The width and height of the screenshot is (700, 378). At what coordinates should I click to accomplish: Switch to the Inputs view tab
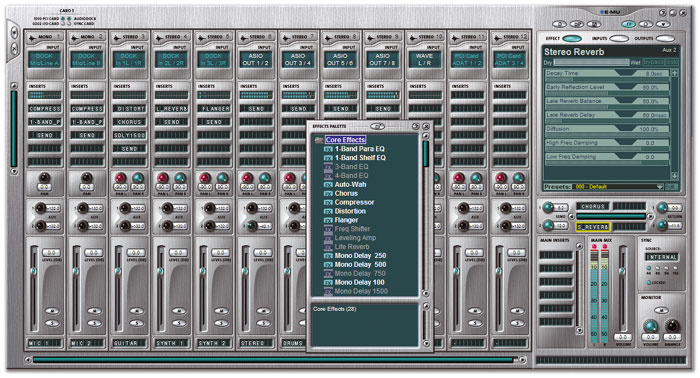coord(619,39)
